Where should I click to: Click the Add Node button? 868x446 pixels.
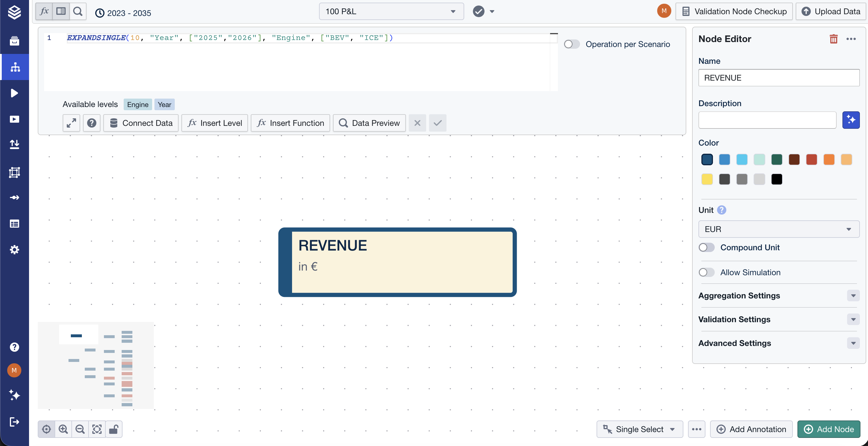point(829,429)
